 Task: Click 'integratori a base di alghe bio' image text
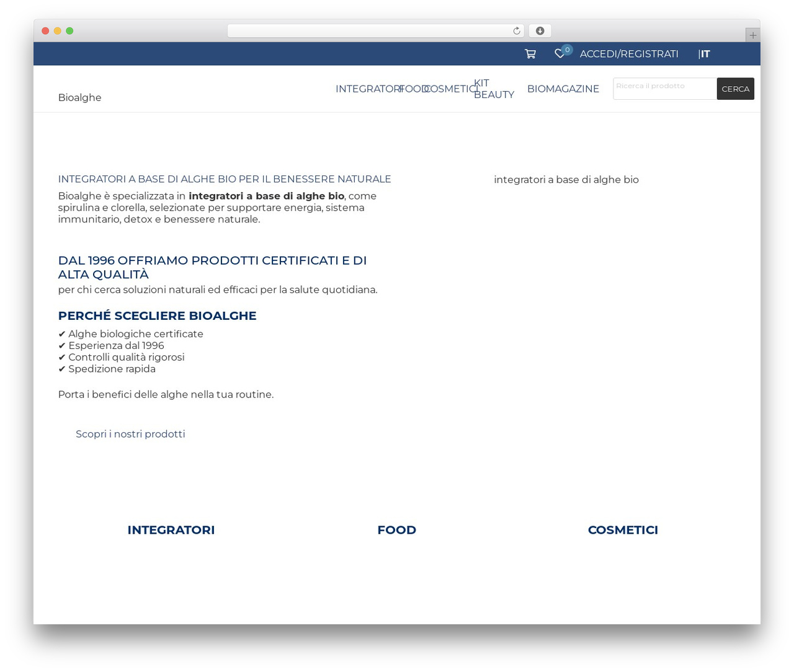coord(566,180)
